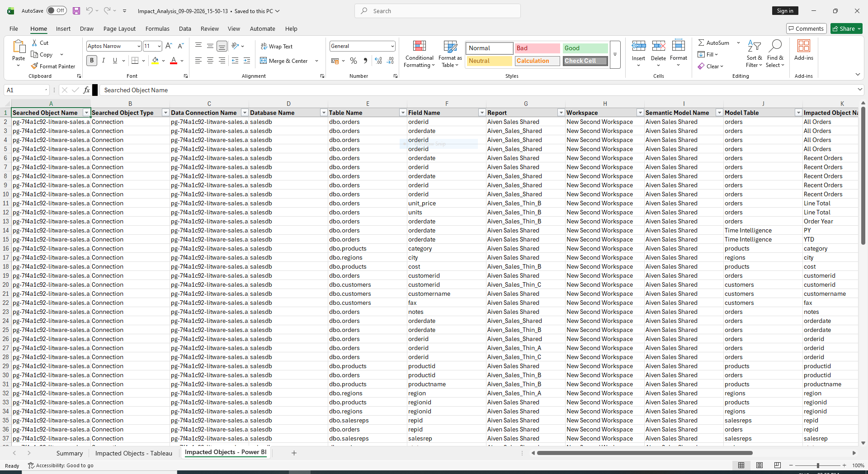Open the font size dropdown
The width and height of the screenshot is (868, 474).
click(159, 46)
